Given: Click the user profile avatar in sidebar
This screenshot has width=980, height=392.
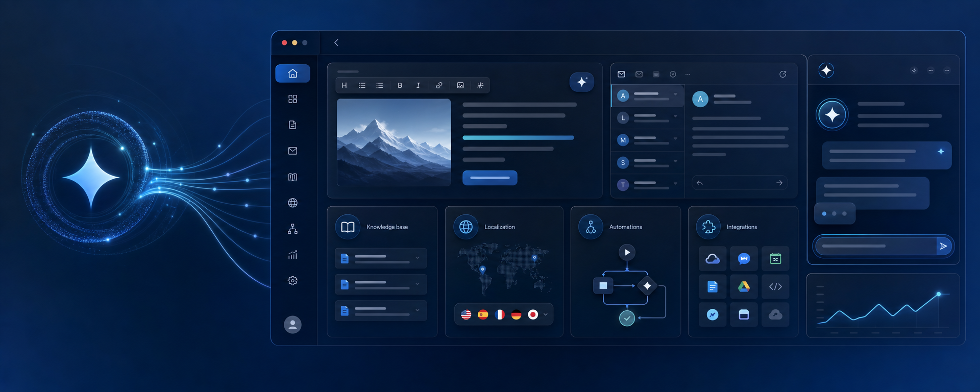Looking at the screenshot, I should pos(292,325).
